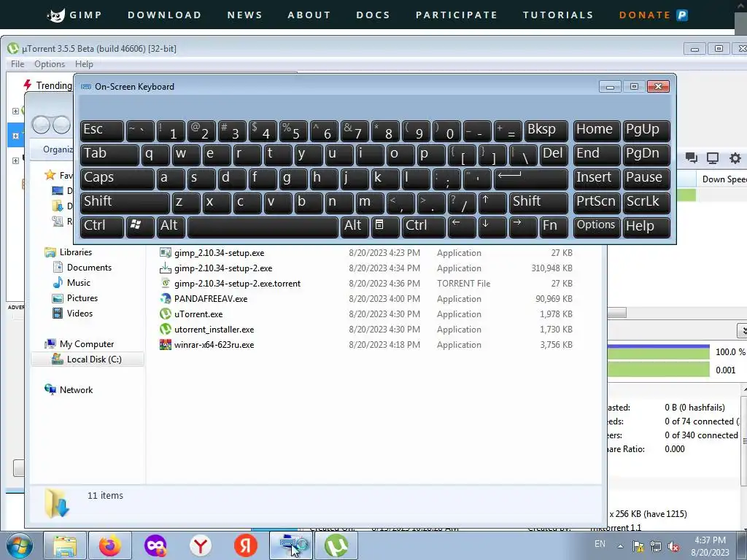Toggle Insert key on On-Screen Keyboard
Image resolution: width=747 pixels, height=560 pixels.
(597, 179)
